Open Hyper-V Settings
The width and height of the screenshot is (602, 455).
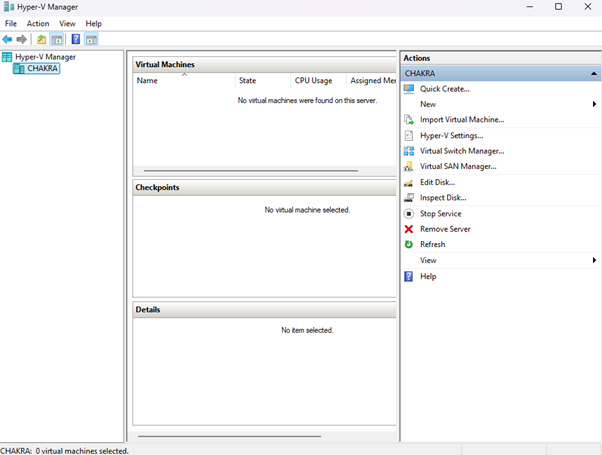point(451,135)
